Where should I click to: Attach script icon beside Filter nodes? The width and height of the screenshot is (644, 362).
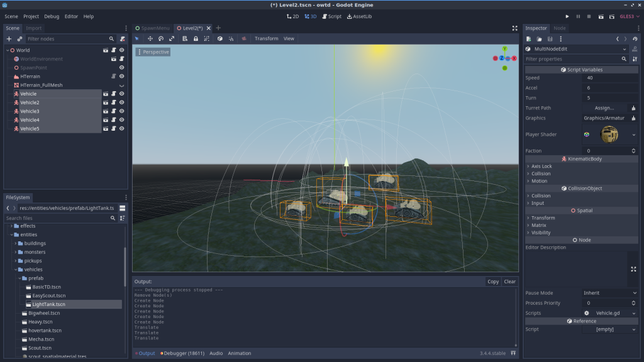click(123, 39)
